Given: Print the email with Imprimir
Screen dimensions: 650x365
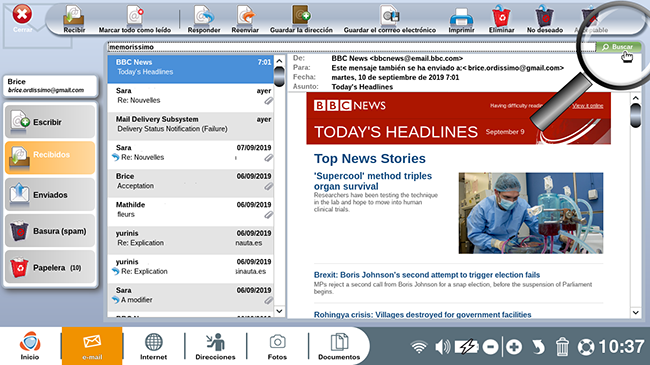Looking at the screenshot, I should (461, 19).
